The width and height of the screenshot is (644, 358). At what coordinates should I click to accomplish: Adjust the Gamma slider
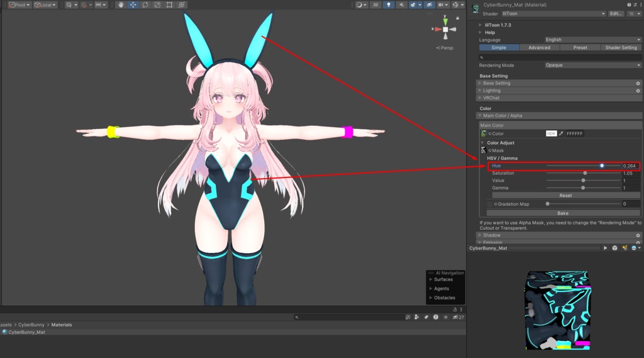tap(583, 188)
